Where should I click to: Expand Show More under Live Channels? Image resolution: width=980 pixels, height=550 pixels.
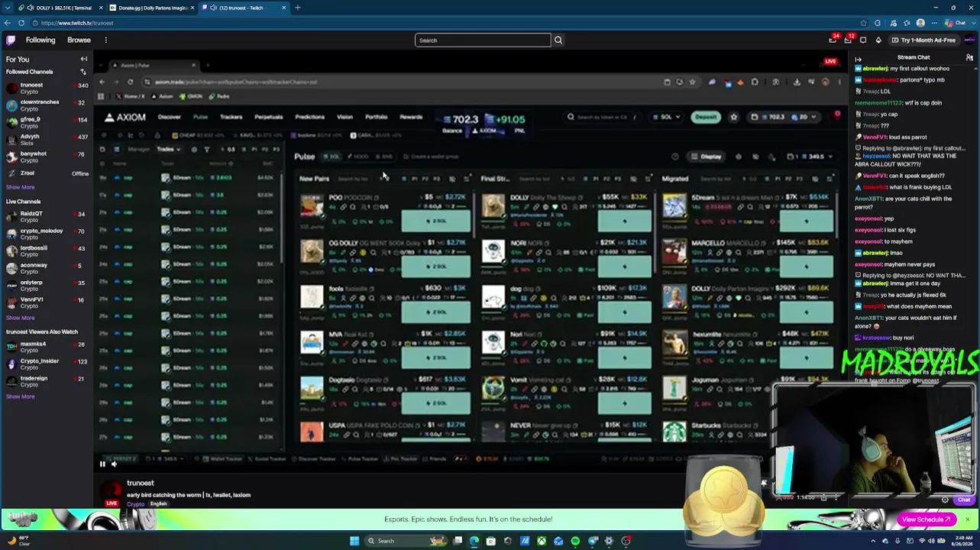pos(20,318)
